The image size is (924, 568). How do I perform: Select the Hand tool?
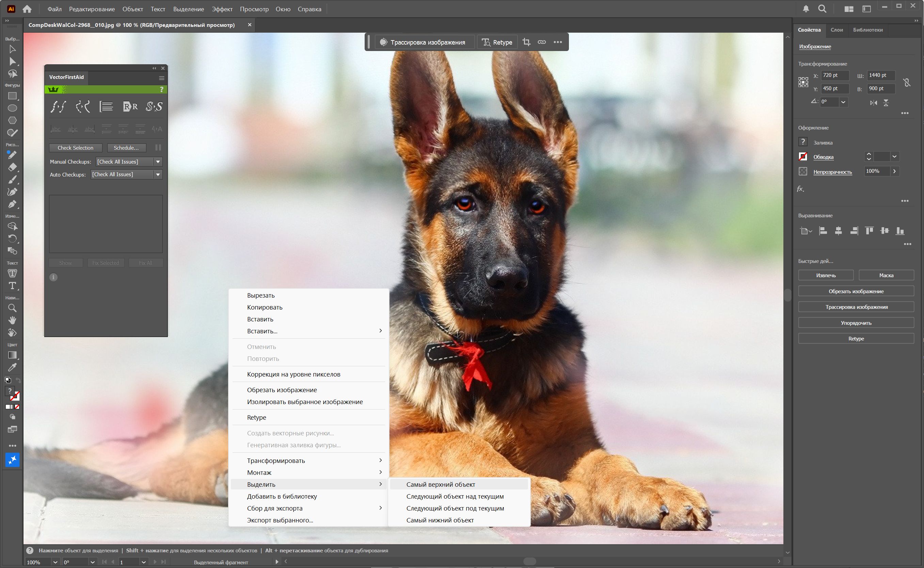(12, 320)
